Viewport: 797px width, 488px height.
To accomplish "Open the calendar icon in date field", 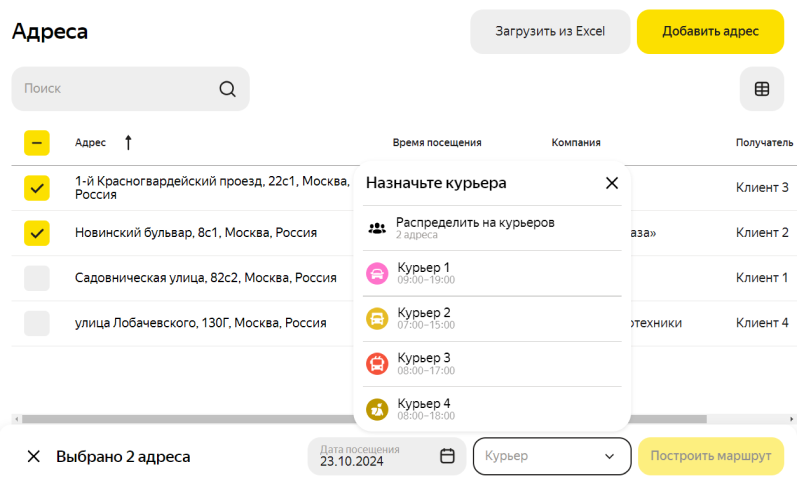I will click(447, 456).
